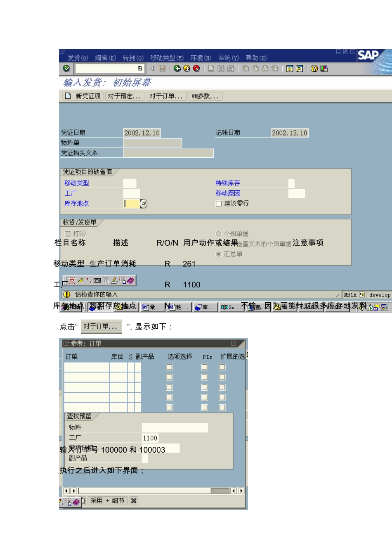392x555 pixels.
Task: Check first row 选项选择 checkbox
Action: click(x=169, y=367)
